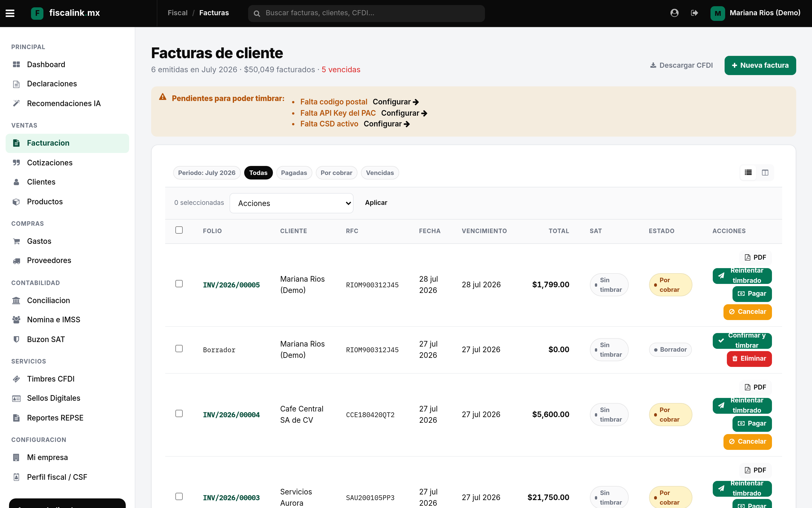
Task: Sort by the VENCIMIENTO column header
Action: [484, 231]
